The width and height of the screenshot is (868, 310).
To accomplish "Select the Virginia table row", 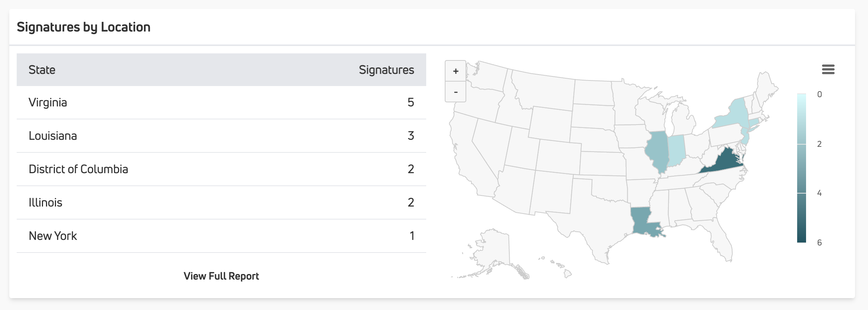I will [x=221, y=102].
